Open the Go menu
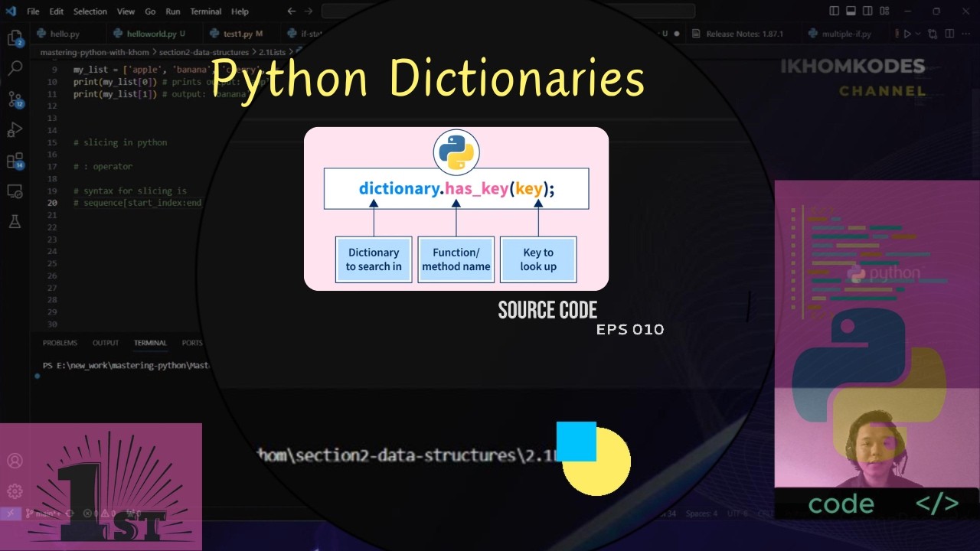 150,11
